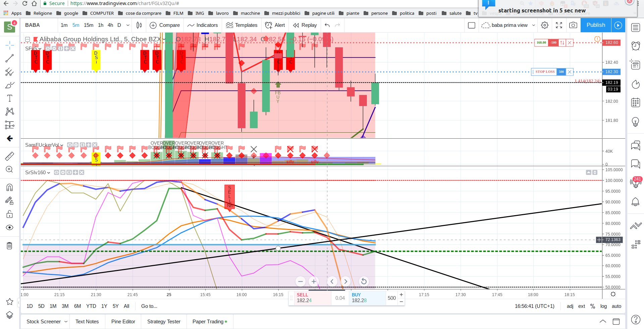Activate the zoom in tool
Viewport: 644px width, 329px height.
click(9, 170)
